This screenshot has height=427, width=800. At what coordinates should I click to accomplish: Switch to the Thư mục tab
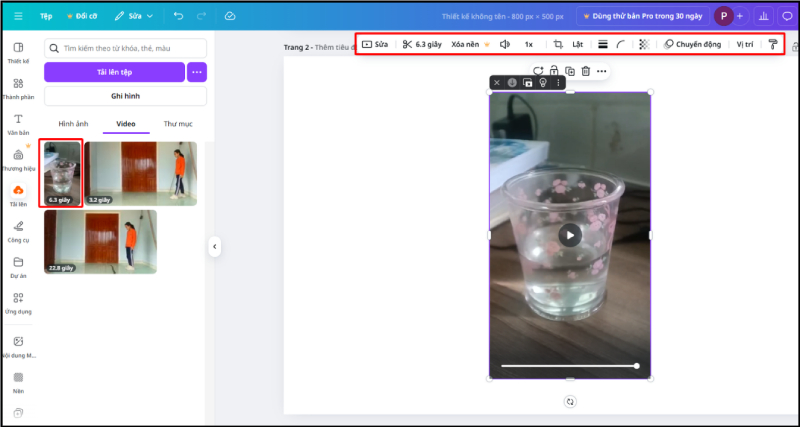(178, 123)
